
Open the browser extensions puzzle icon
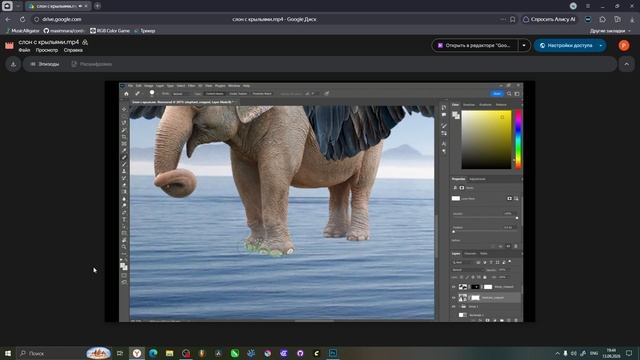pyautogui.click(x=602, y=19)
